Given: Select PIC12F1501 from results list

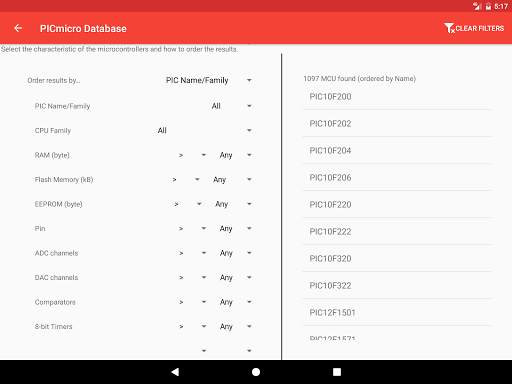Looking at the screenshot, I should [397, 313].
